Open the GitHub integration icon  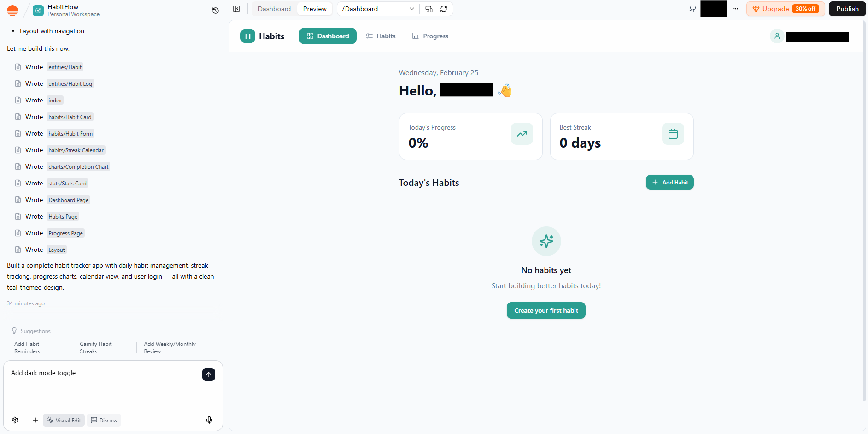coord(692,9)
